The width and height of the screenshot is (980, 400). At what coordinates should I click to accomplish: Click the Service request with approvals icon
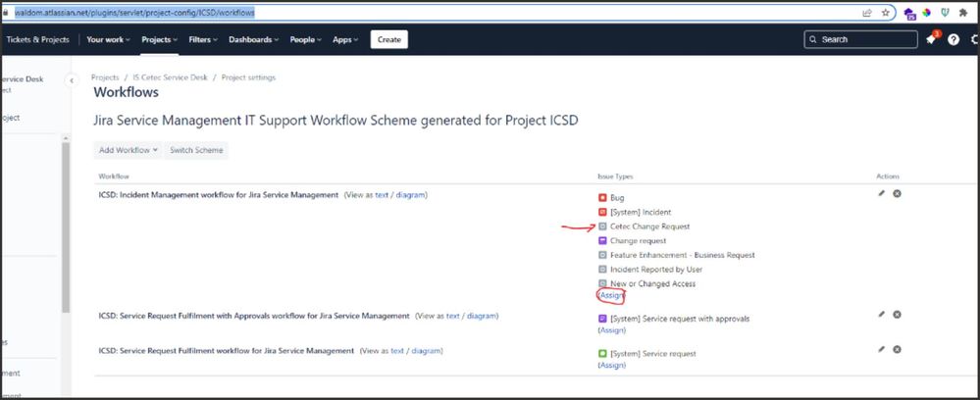coord(602,318)
